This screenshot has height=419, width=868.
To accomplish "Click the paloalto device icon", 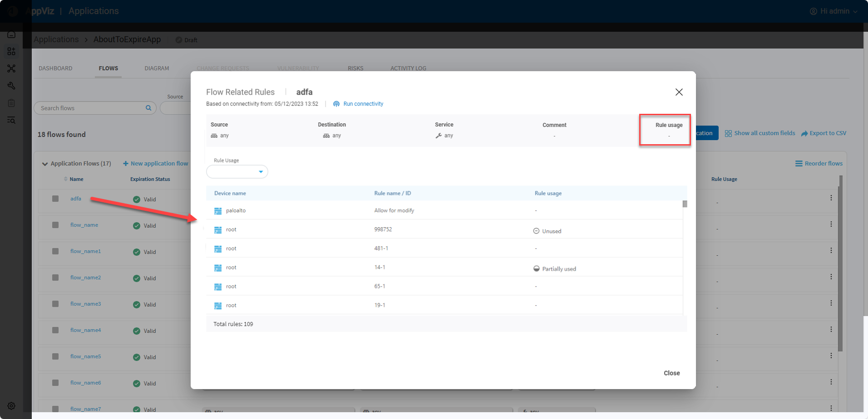I will tap(218, 211).
